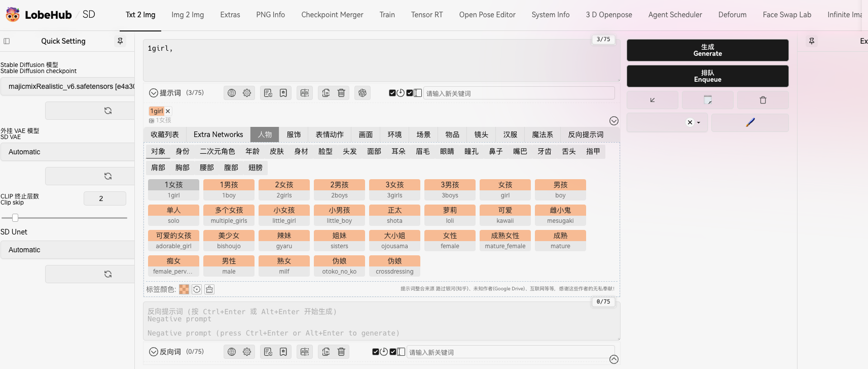Click the Generate button

click(x=708, y=50)
